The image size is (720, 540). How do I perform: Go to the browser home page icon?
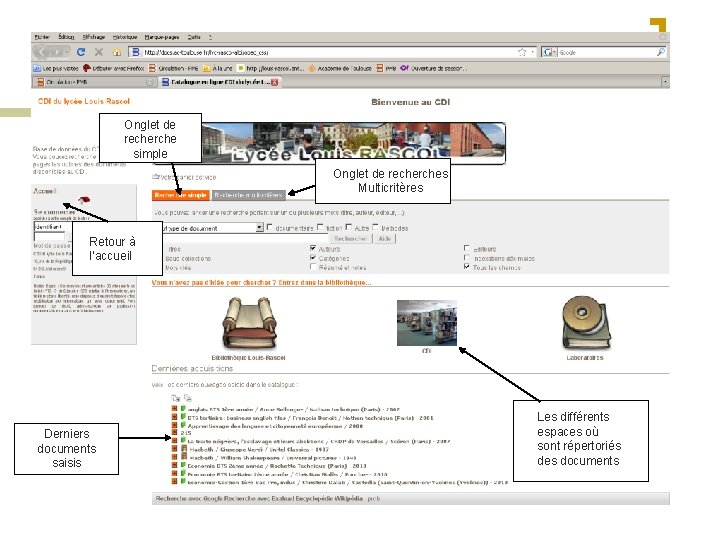click(x=117, y=52)
